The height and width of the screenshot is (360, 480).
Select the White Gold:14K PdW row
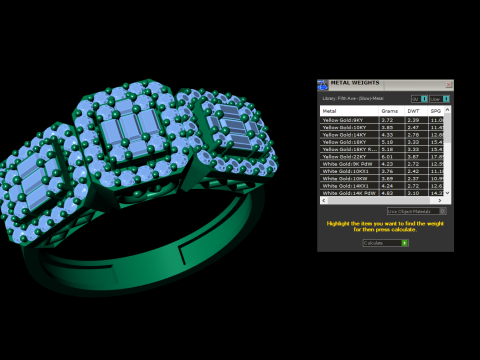click(x=382, y=193)
